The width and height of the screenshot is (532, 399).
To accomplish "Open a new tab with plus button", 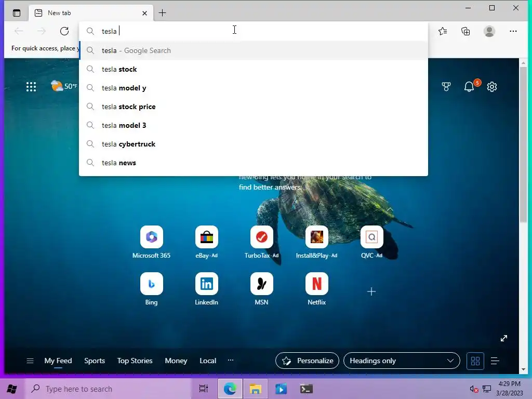I will 162,13.
